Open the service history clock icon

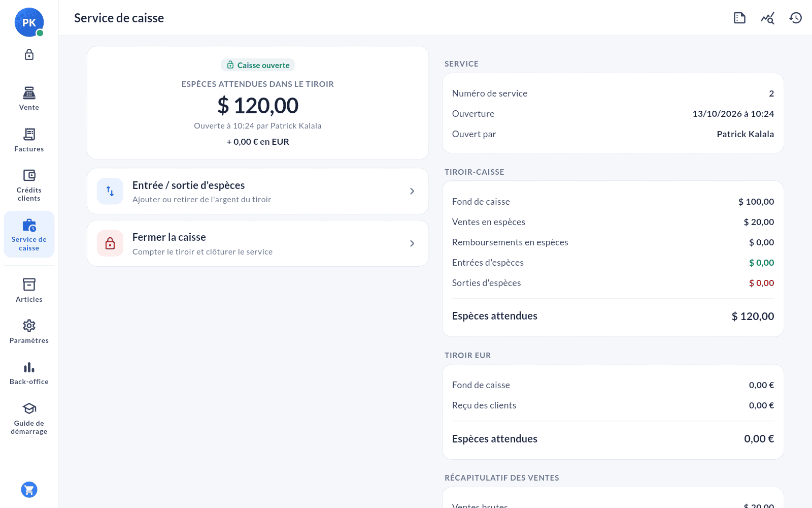tap(795, 18)
